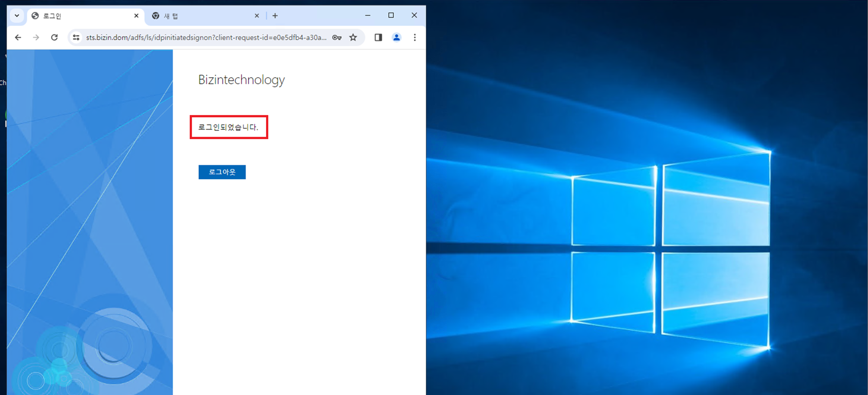Viewport: 868px width, 395px height.
Task: Go back with the browser back arrow
Action: (x=18, y=38)
